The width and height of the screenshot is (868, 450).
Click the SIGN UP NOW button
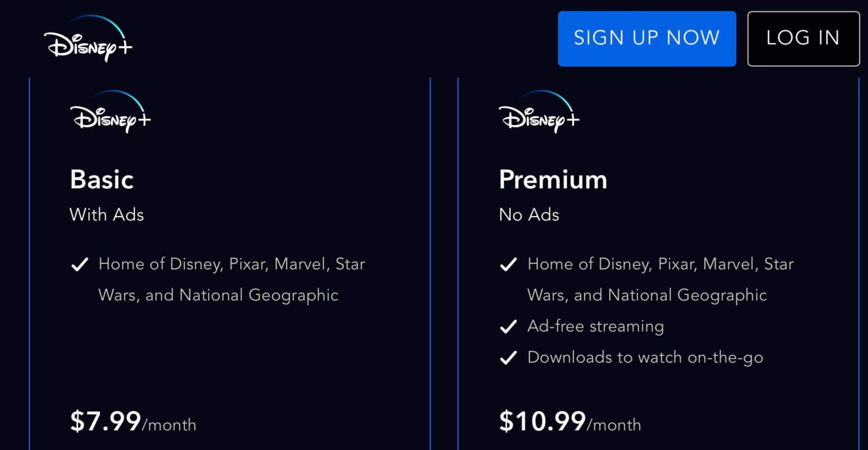[646, 38]
